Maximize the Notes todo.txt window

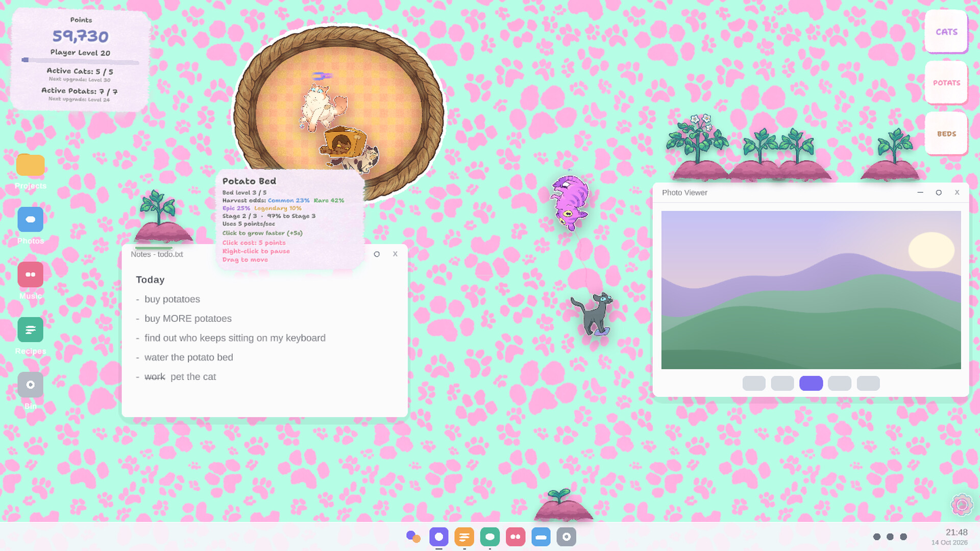pyautogui.click(x=377, y=254)
